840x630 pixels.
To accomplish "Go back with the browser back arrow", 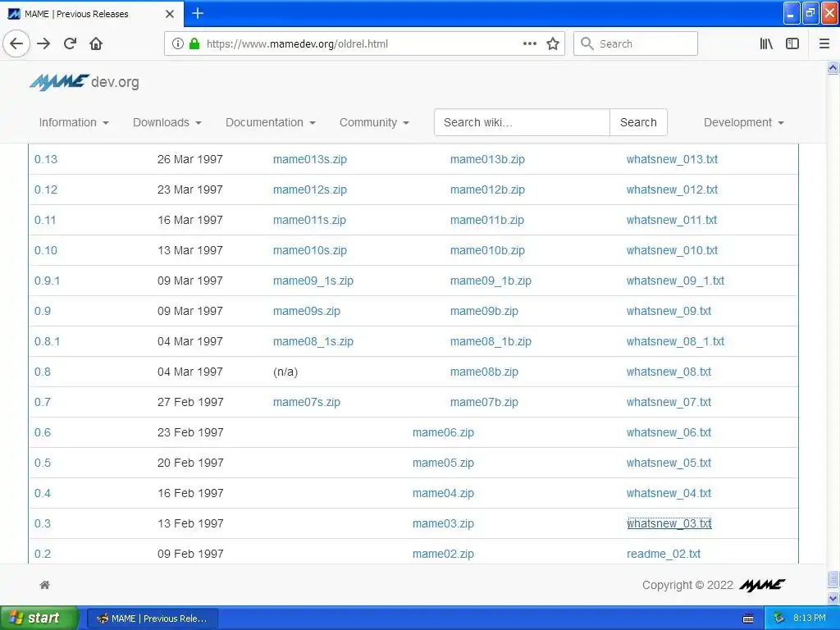I will (x=16, y=44).
